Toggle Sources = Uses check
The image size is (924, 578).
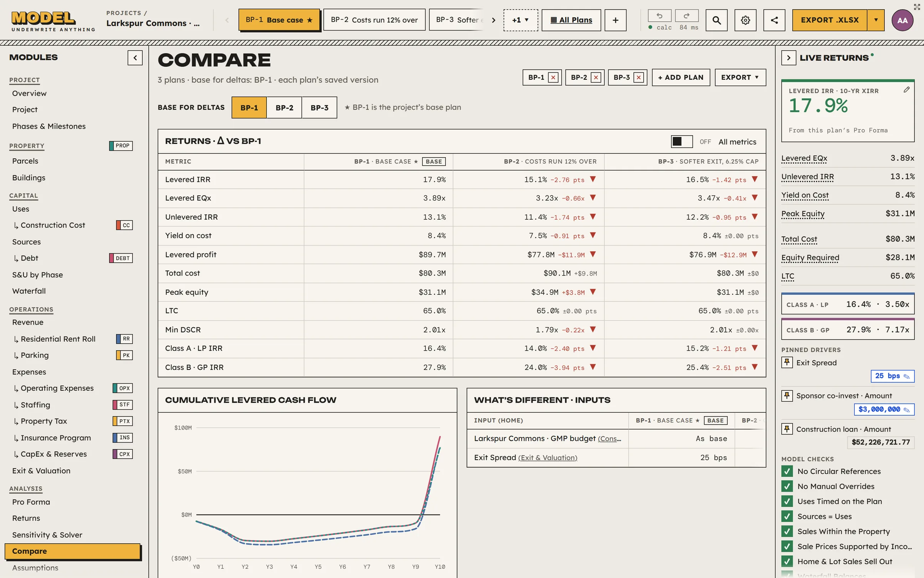point(787,516)
